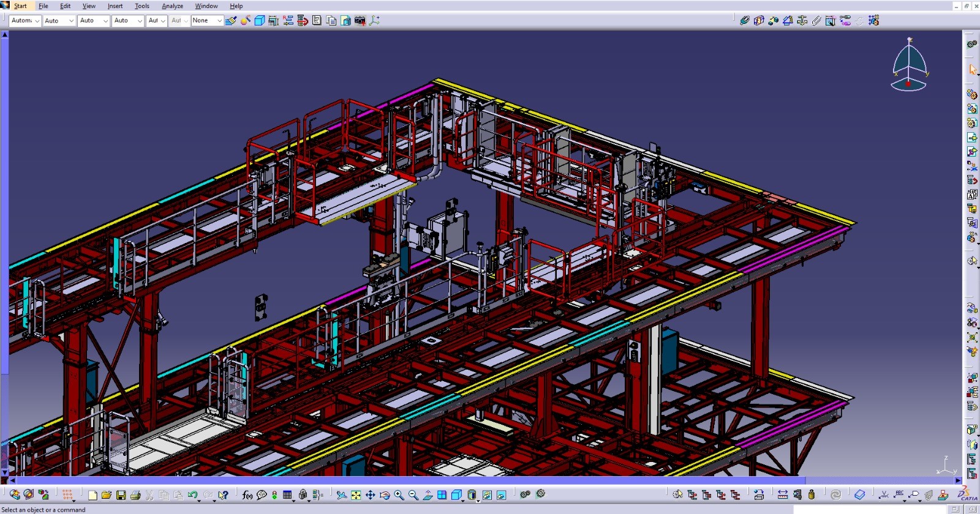
Task: Click the blue cube icon in top toolbar
Action: [x=260, y=21]
